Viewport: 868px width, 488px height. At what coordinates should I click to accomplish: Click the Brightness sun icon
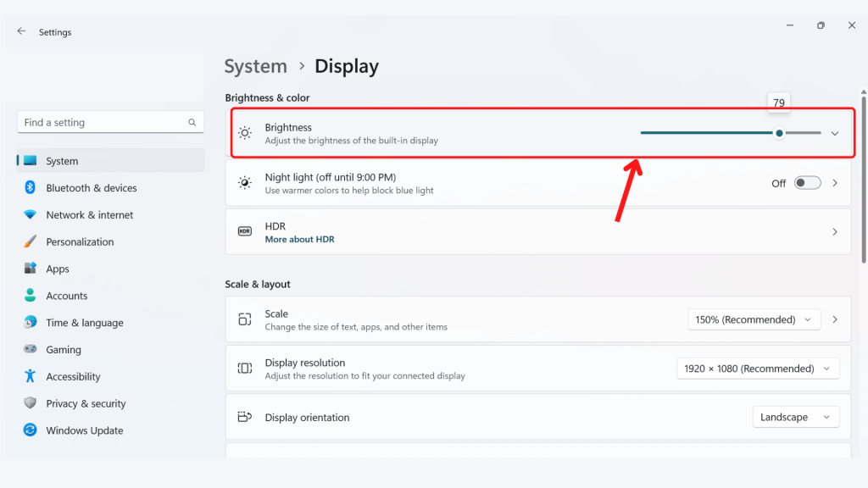click(245, 133)
